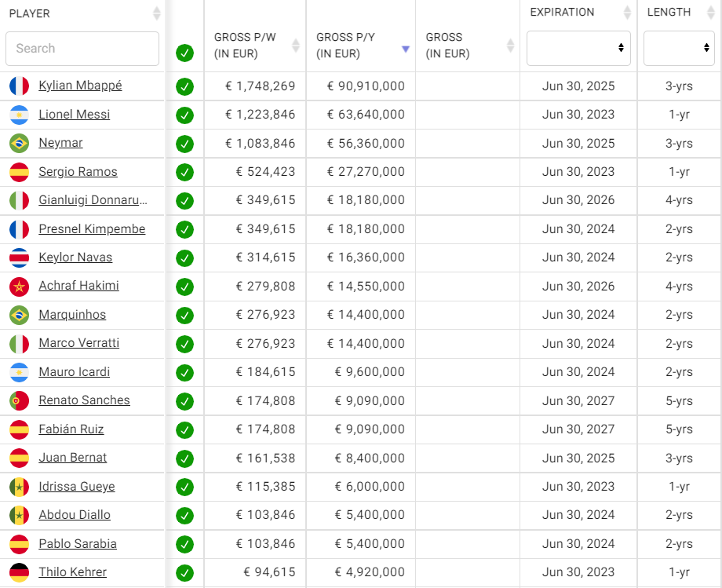Click the Spain flag beside Sergio Ramos
Screen dimensions: 722x588
19,172
